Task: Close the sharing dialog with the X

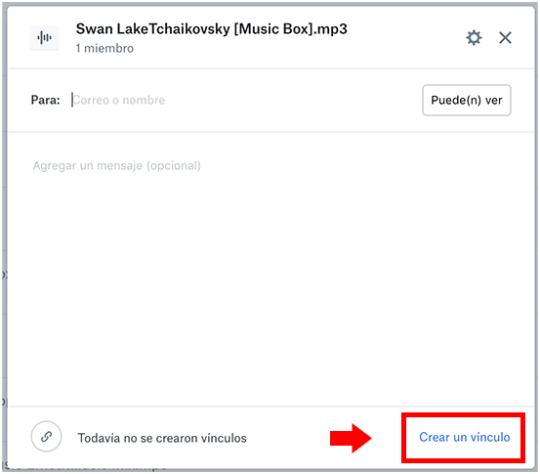Action: coord(505,38)
